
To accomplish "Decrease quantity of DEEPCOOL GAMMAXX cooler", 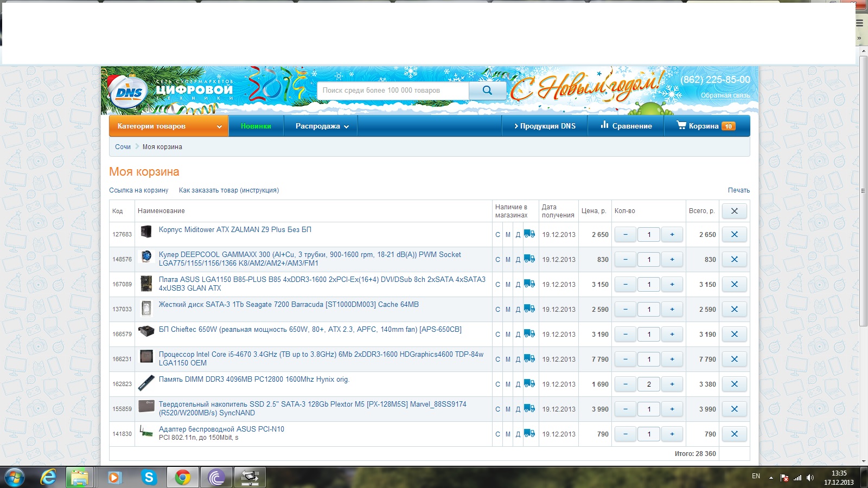I will click(x=626, y=259).
